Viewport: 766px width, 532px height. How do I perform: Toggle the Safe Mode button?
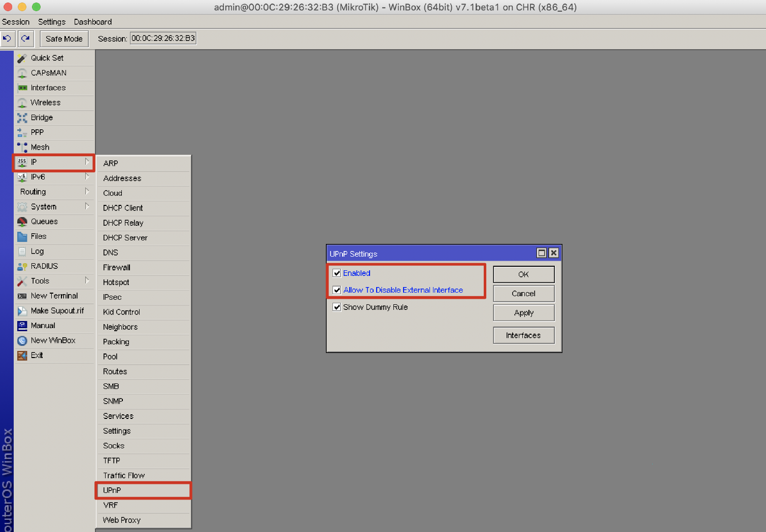pos(64,39)
